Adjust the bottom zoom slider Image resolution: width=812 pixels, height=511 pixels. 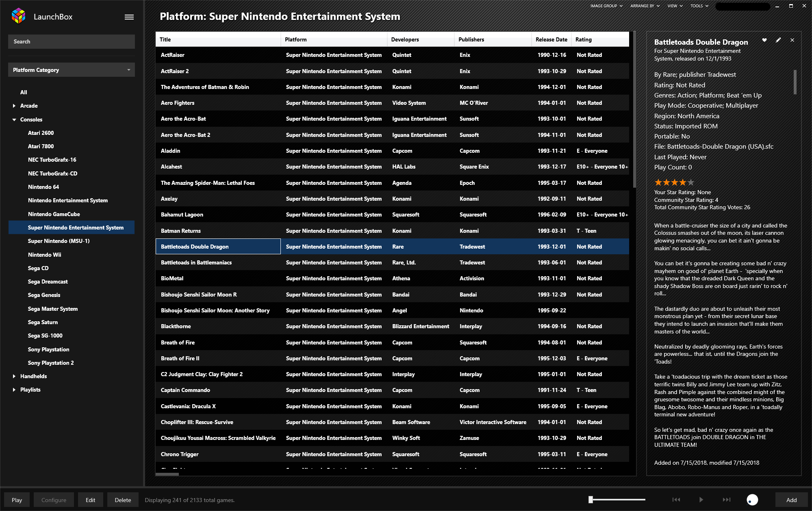(x=617, y=500)
